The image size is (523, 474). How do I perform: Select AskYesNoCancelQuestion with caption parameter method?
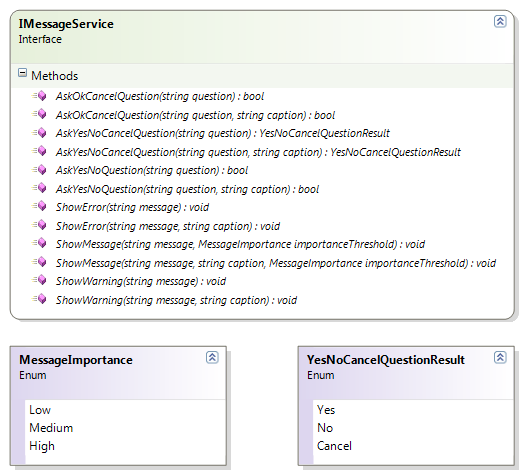click(x=258, y=152)
